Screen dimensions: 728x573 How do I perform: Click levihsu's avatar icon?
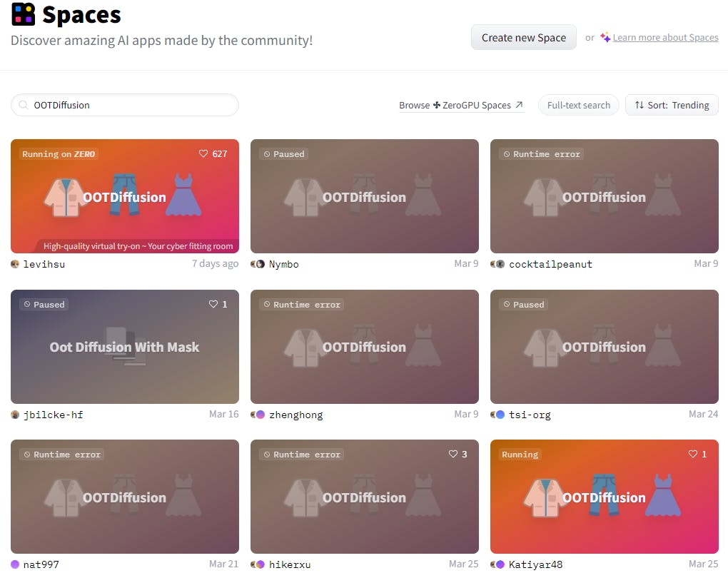point(15,264)
